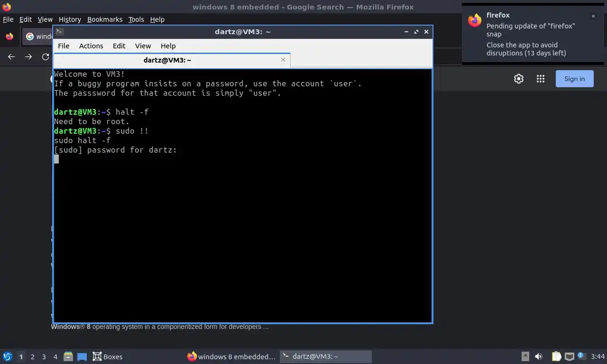
Task: Open file manager from panel
Action: [x=68, y=356]
